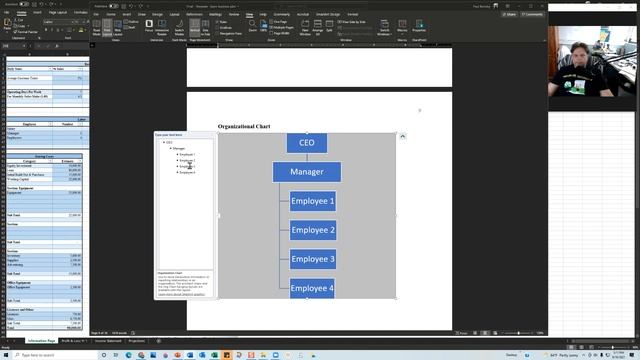The height and width of the screenshot is (360, 640).
Task: Click Paste icon in Excel
Action: tap(7, 24)
